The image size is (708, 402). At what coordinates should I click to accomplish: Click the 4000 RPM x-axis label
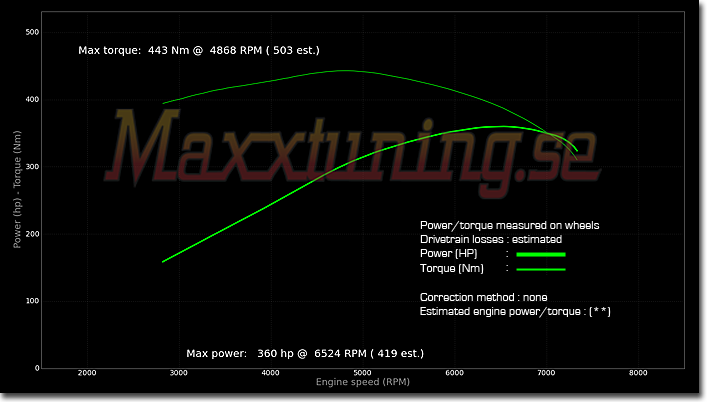tap(270, 373)
